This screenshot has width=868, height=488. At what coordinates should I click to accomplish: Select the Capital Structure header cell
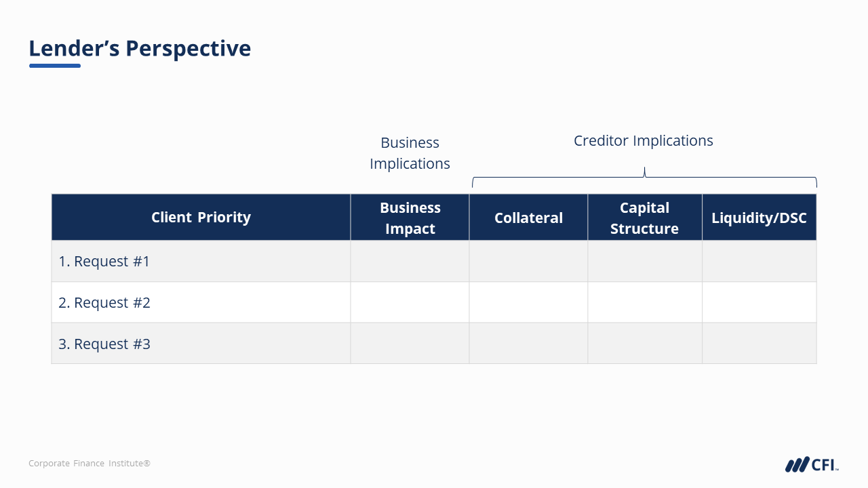[x=644, y=218]
